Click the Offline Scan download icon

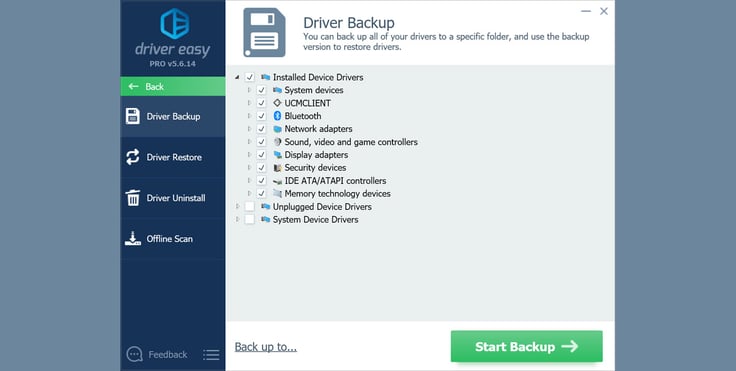point(133,239)
